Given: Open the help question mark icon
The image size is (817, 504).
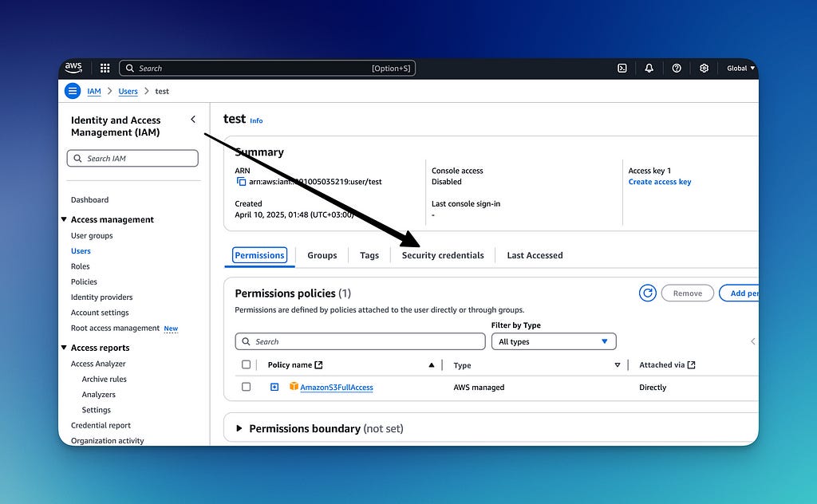Looking at the screenshot, I should [677, 69].
